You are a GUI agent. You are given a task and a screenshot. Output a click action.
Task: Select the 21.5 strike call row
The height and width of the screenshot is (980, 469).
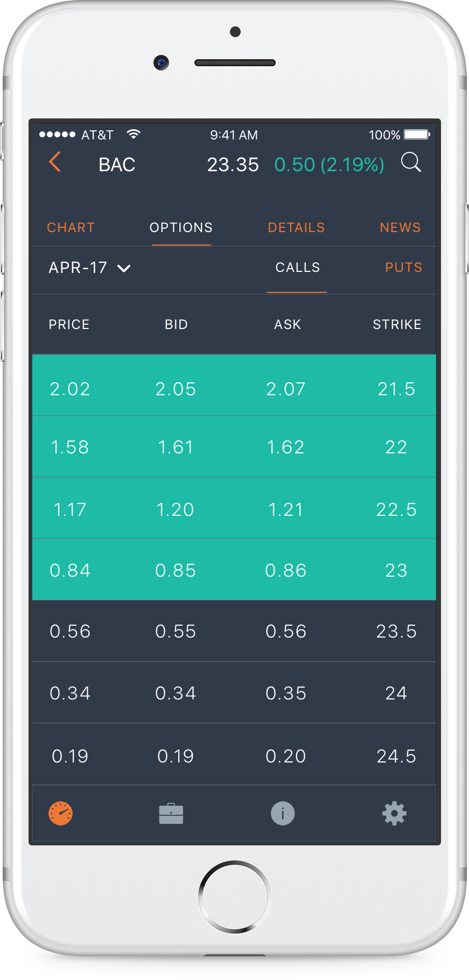[x=234, y=389]
